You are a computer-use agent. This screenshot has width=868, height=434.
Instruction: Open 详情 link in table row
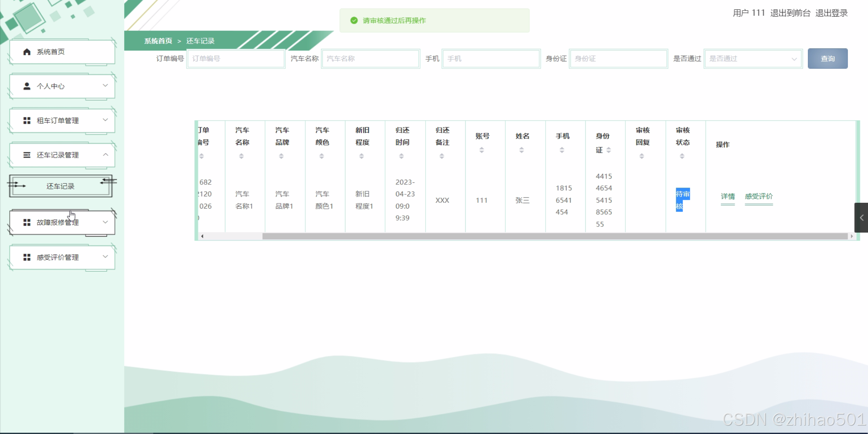728,196
